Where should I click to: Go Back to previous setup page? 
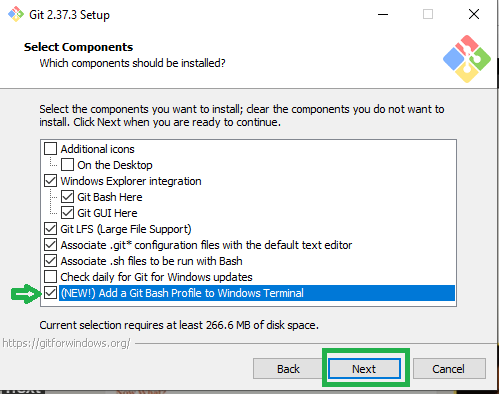288,369
